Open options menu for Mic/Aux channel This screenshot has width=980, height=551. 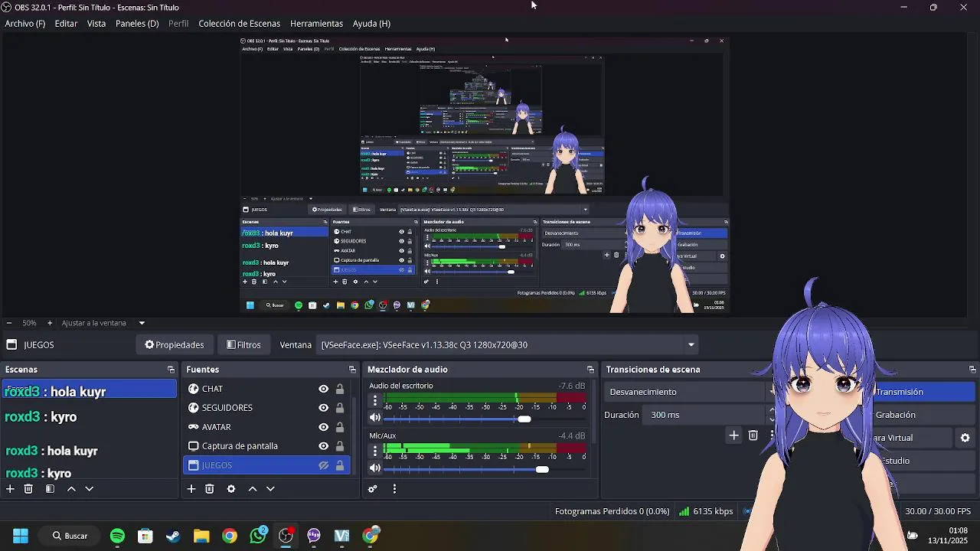tap(375, 451)
